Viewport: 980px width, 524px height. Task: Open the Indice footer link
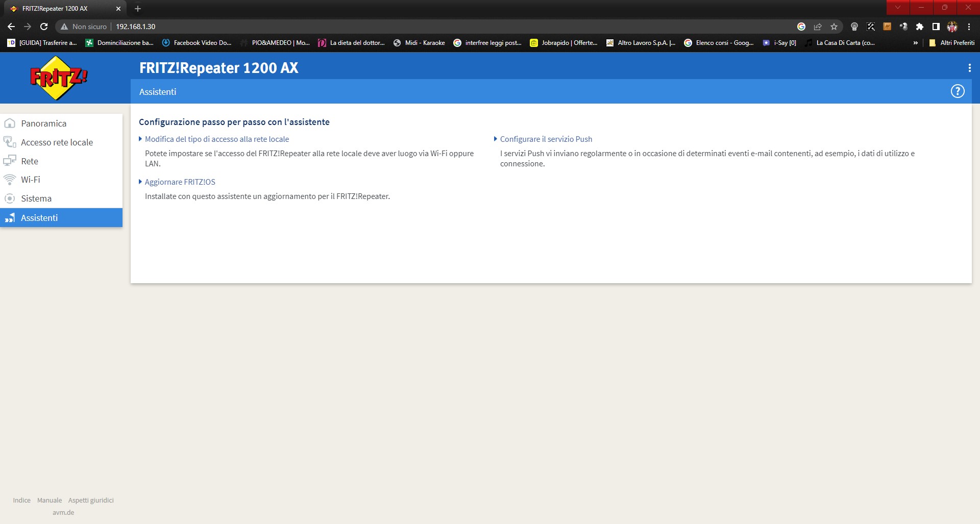[22, 500]
